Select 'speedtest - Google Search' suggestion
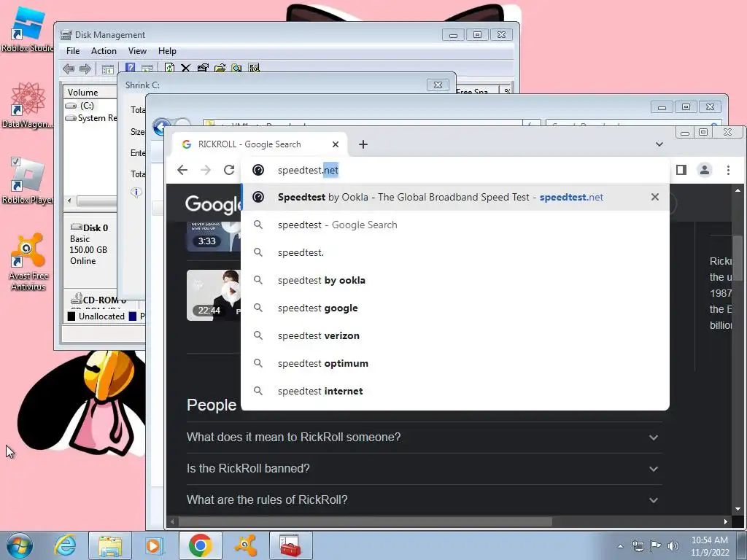Screen dimensions: 747x560 [455, 225]
